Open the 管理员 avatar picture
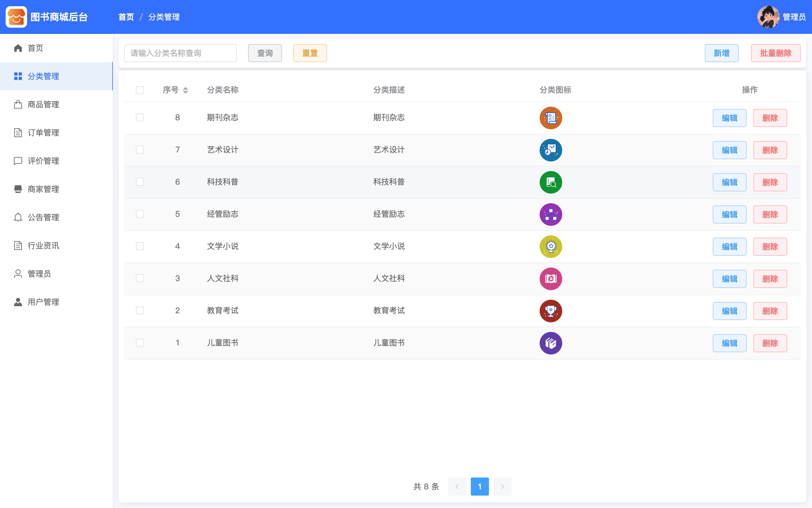The height and width of the screenshot is (508, 812). click(768, 17)
